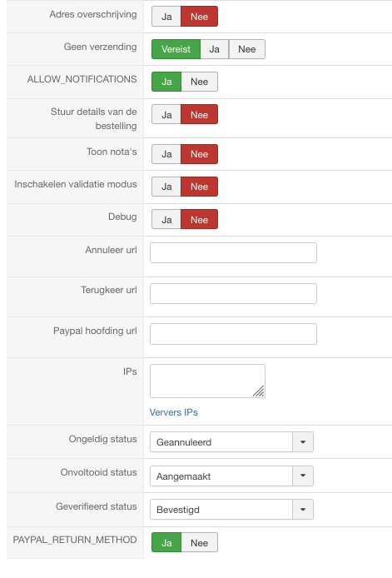The width and height of the screenshot is (392, 578).
Task: Expand the Onvoltooid status dropdown
Action: (231, 476)
